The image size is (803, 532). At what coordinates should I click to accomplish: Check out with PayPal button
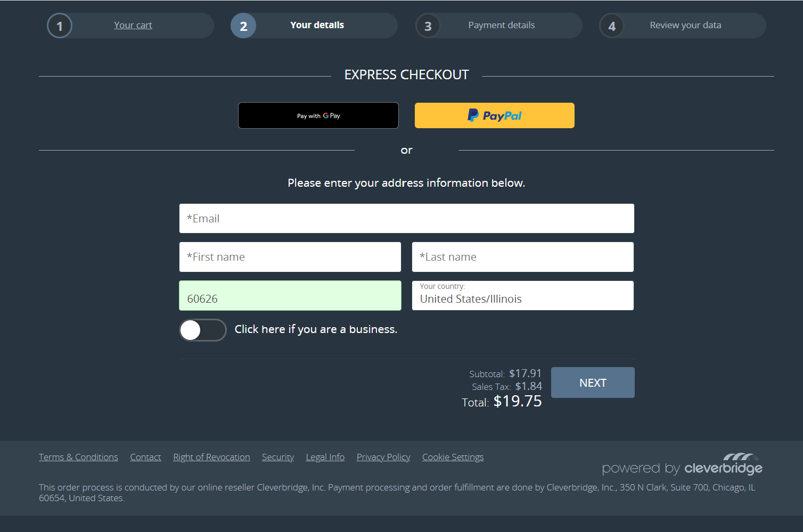coord(495,115)
